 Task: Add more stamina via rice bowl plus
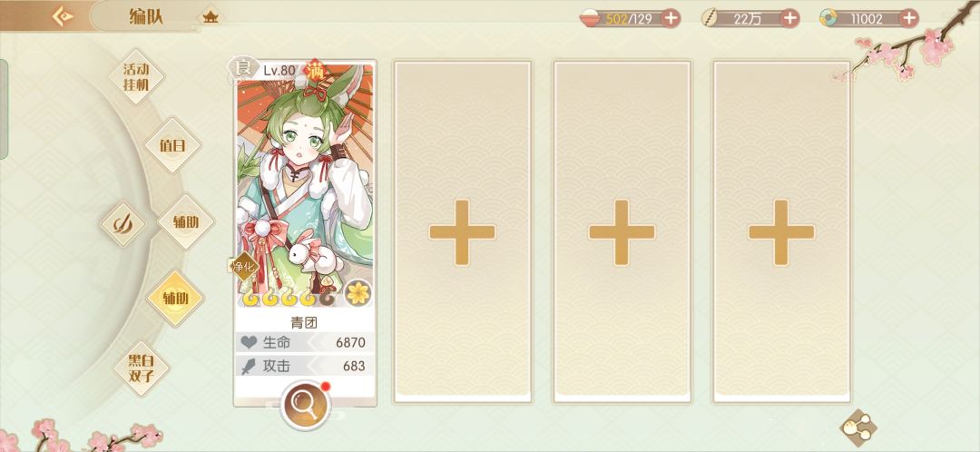point(671,18)
